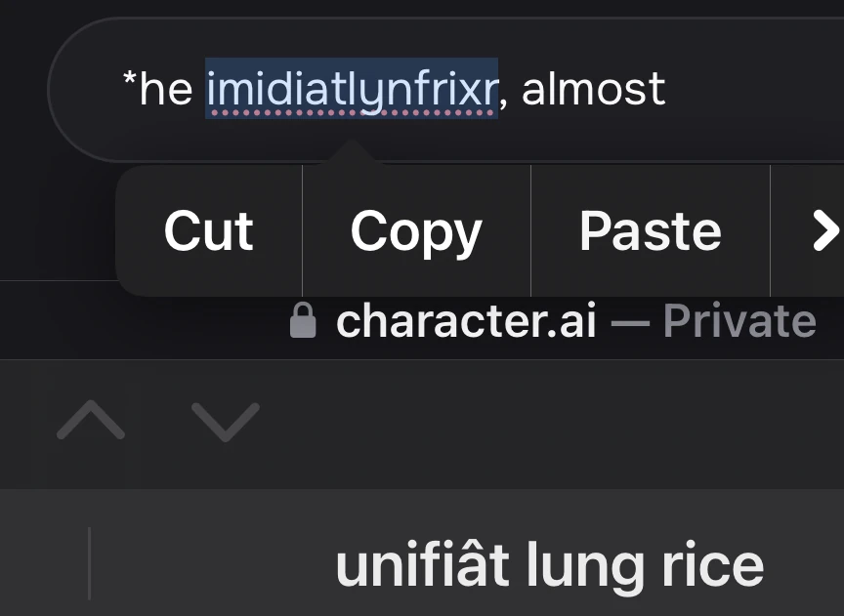844x616 pixels.
Task: Tap the highlighted word "imidiatlynfrixr"
Action: (352, 90)
